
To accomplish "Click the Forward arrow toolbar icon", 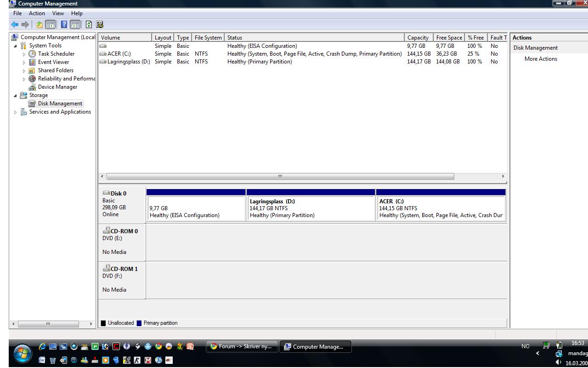I will coord(25,25).
